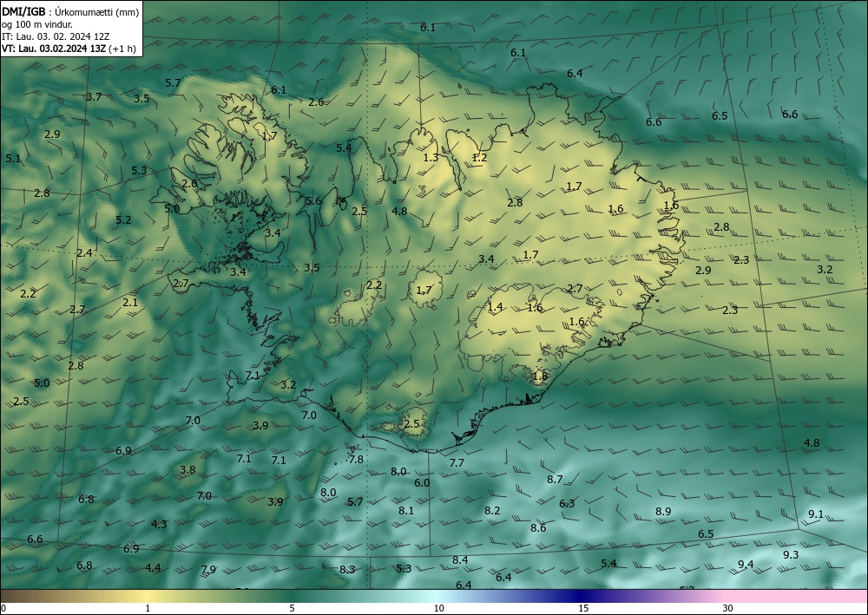Click the 5.1 value at left edge

(13, 159)
